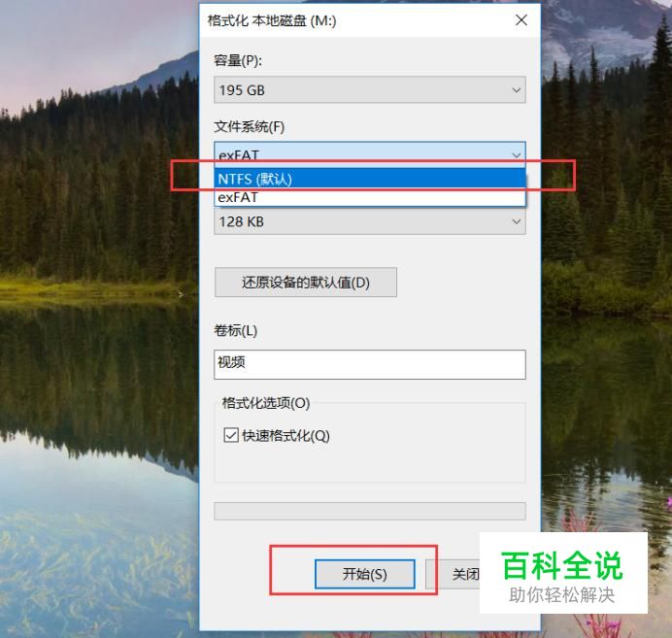Open the 128 KB allocation unit dropdown arrow
This screenshot has height=638, width=672.
click(516, 221)
